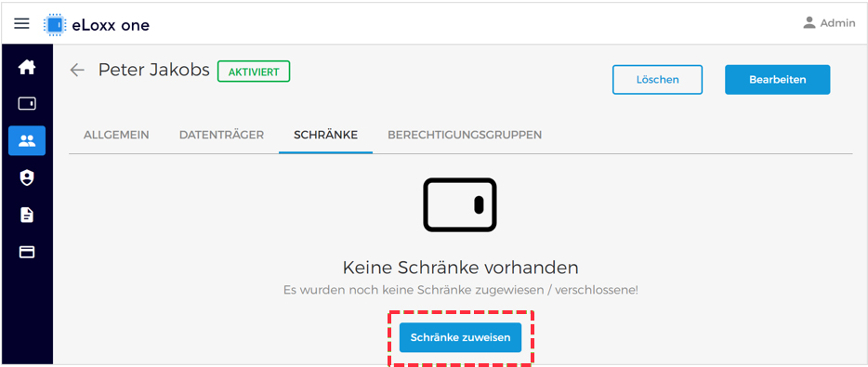Select the users icon in sidebar

pyautogui.click(x=27, y=140)
